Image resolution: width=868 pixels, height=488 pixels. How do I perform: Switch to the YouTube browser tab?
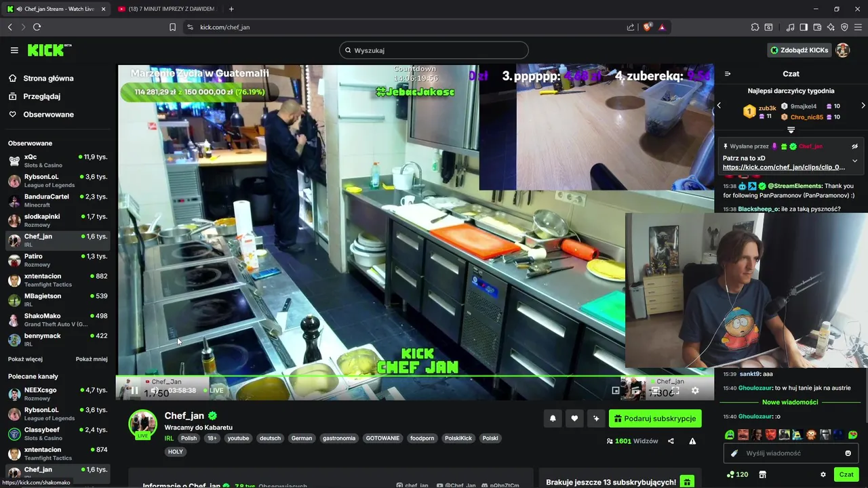(x=166, y=9)
